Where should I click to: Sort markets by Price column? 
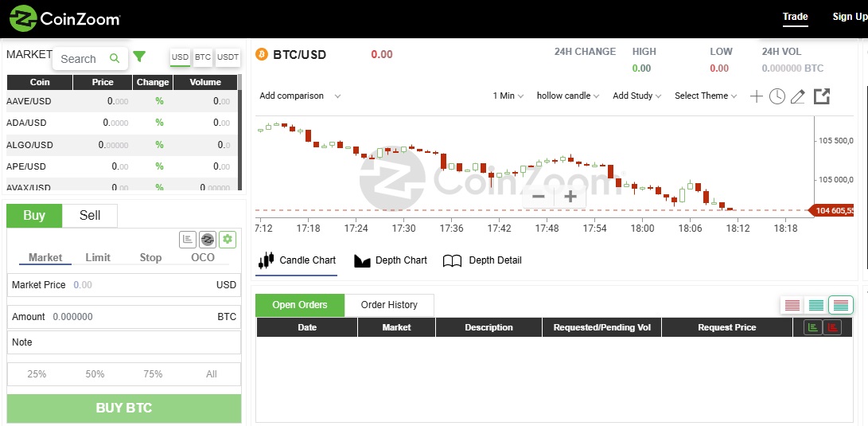[103, 82]
